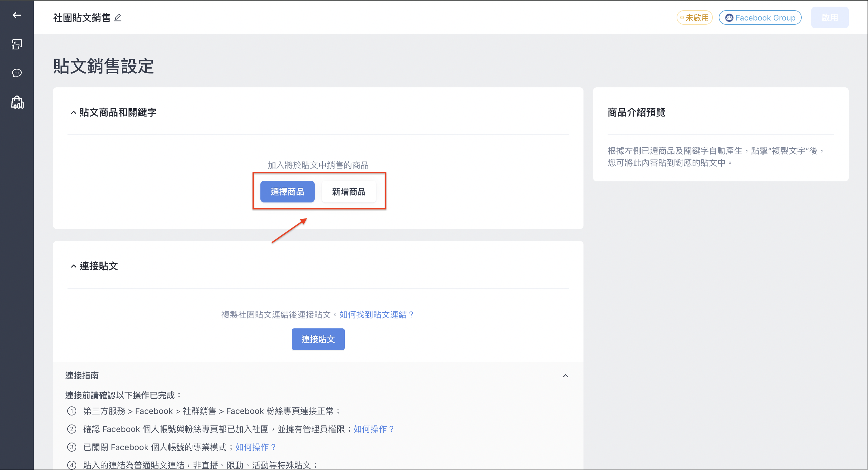
Task: Click the 貼文銷售設定 page heading
Action: coord(103,66)
